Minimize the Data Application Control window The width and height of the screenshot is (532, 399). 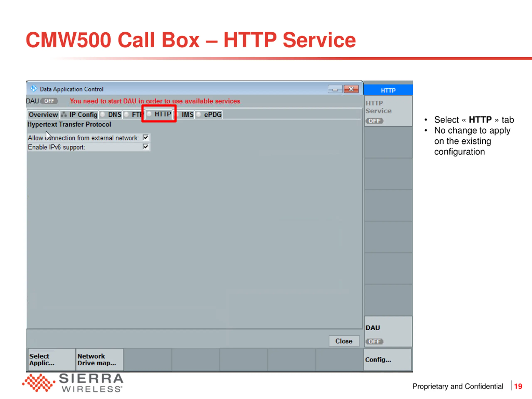[x=335, y=89]
